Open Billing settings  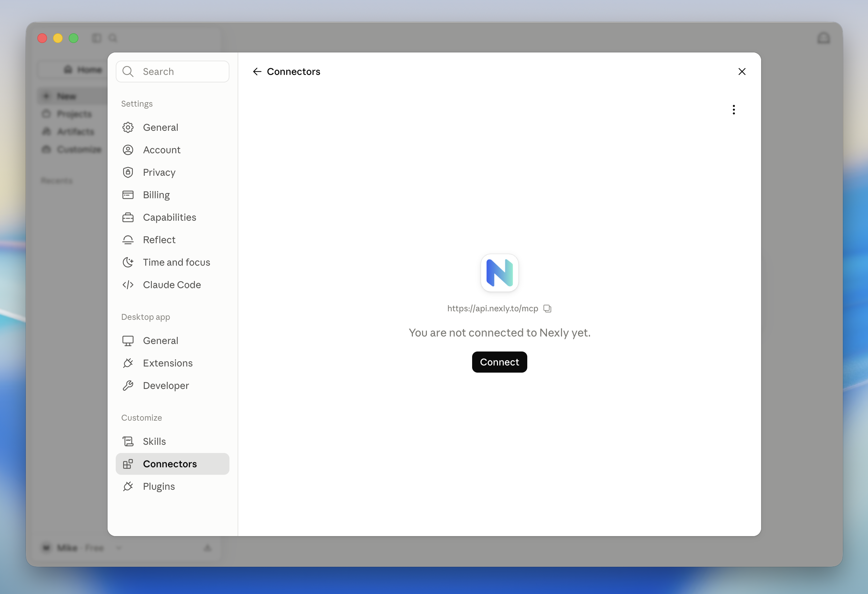(x=172, y=195)
